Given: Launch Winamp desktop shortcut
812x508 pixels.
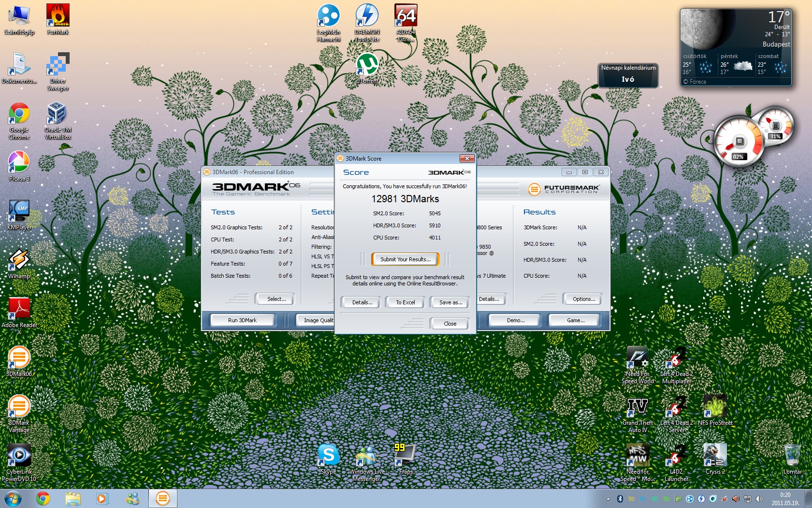Looking at the screenshot, I should pos(19,264).
